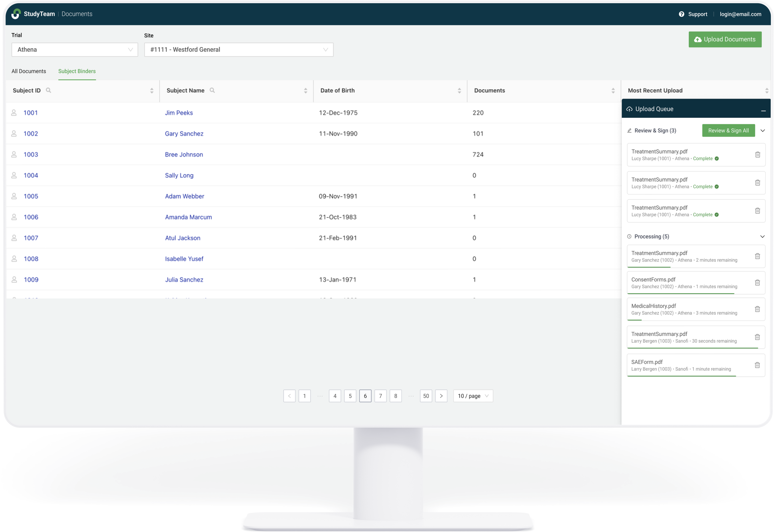The image size is (774, 532).
Task: Click the TreatmentSummary.pdf 30 seconds remaining progress bar
Action: (692, 348)
